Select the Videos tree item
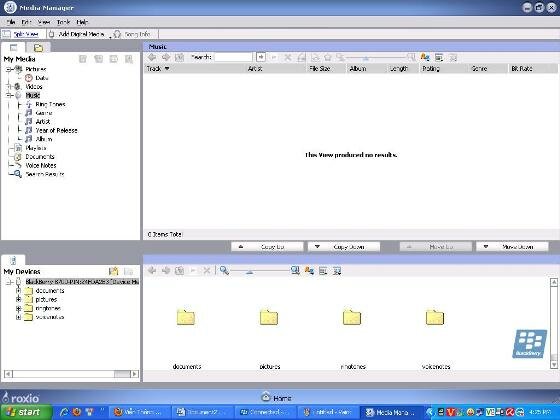560x420 pixels. [34, 86]
